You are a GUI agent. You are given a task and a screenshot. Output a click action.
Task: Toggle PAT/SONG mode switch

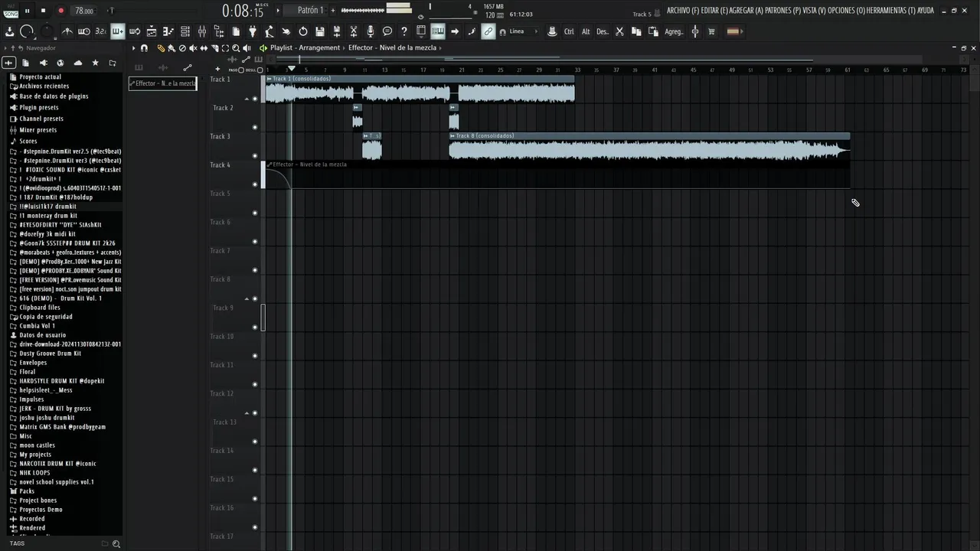(x=11, y=11)
